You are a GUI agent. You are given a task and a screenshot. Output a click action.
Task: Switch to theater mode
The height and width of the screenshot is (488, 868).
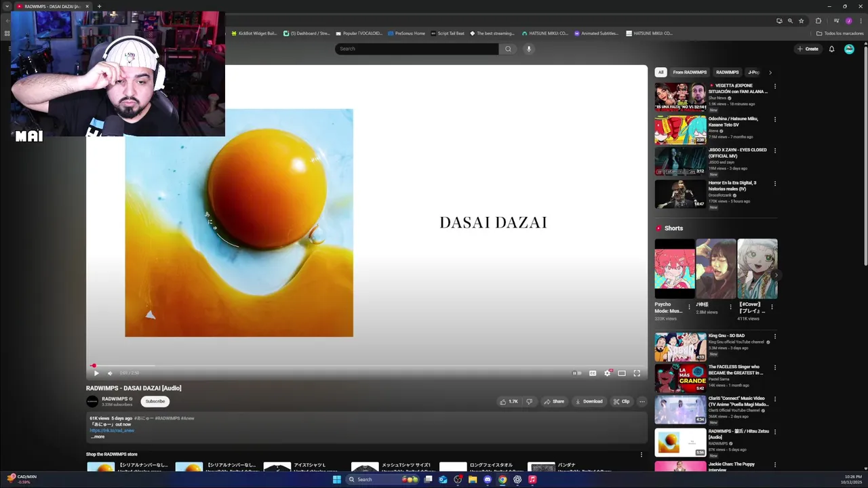tap(622, 373)
